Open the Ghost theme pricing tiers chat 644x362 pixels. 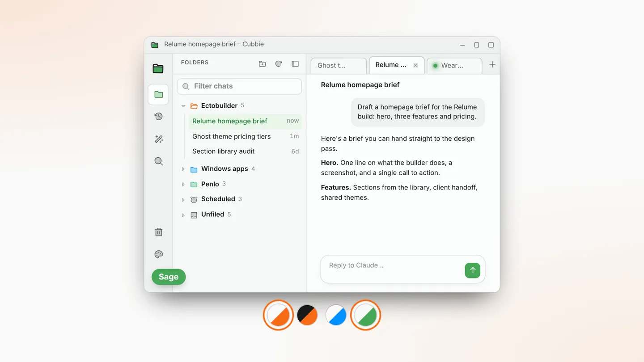click(x=245, y=136)
